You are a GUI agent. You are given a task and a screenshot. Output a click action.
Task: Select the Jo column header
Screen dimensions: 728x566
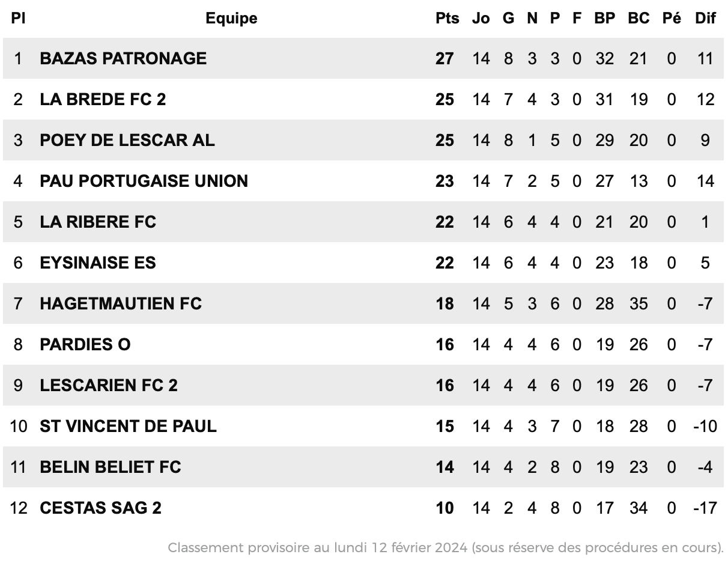tap(481, 18)
